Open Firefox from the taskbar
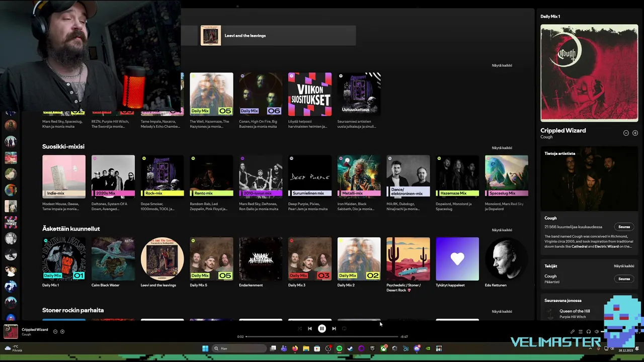 point(295,348)
